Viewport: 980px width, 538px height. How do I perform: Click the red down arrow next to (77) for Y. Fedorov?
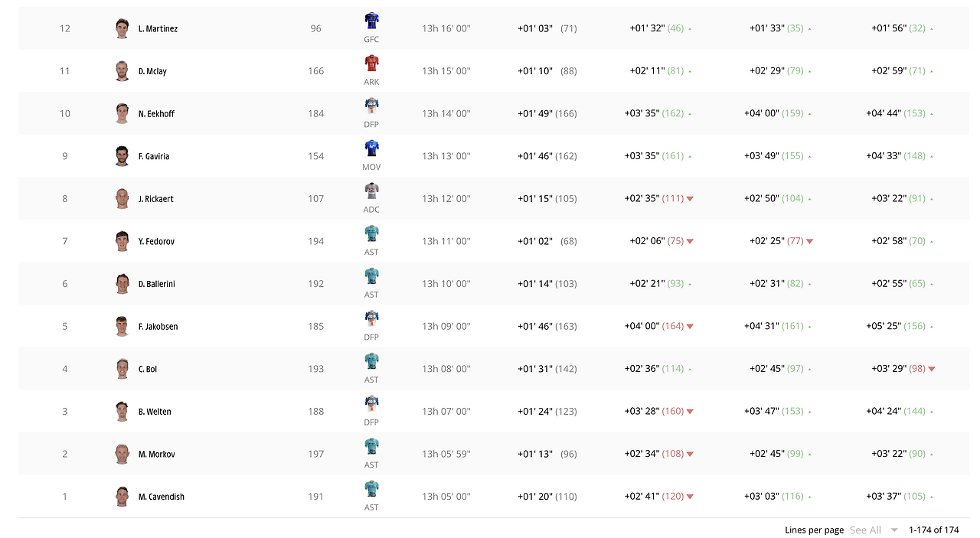click(810, 241)
